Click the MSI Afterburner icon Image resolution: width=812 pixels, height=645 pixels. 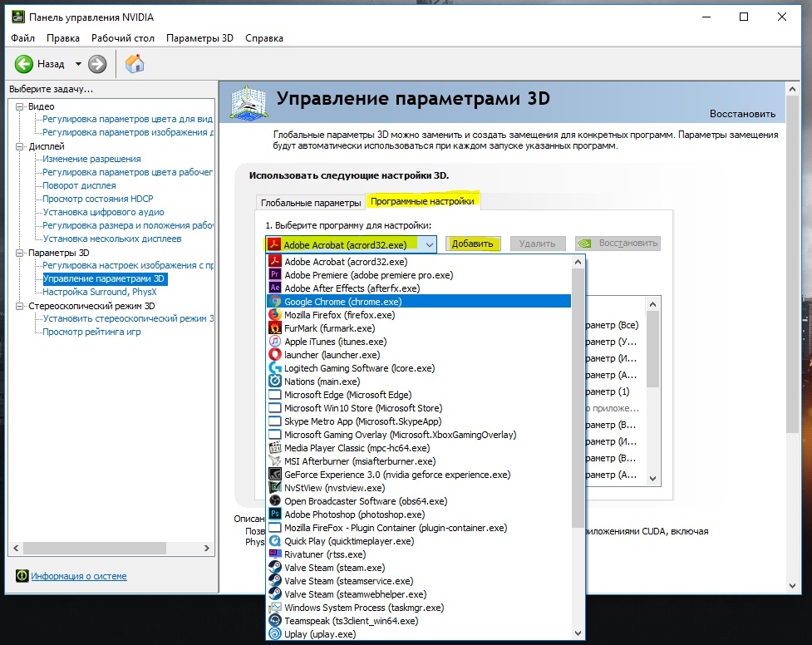point(275,461)
